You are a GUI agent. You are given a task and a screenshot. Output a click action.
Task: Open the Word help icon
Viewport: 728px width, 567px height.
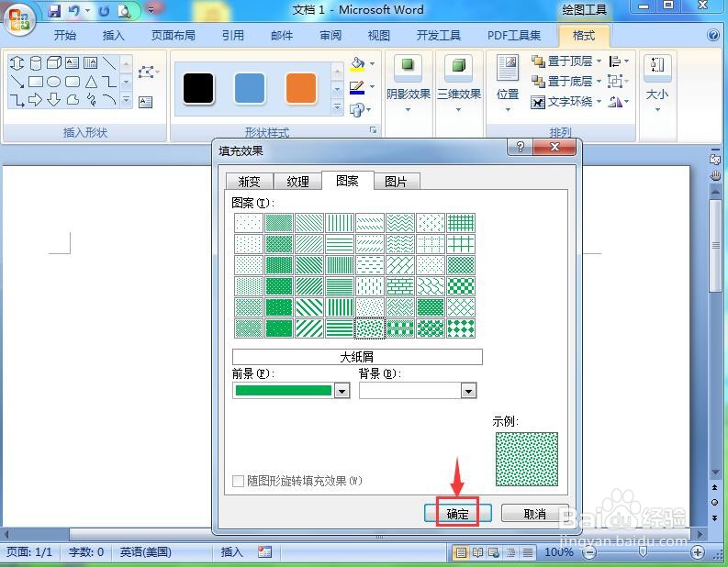(x=713, y=35)
